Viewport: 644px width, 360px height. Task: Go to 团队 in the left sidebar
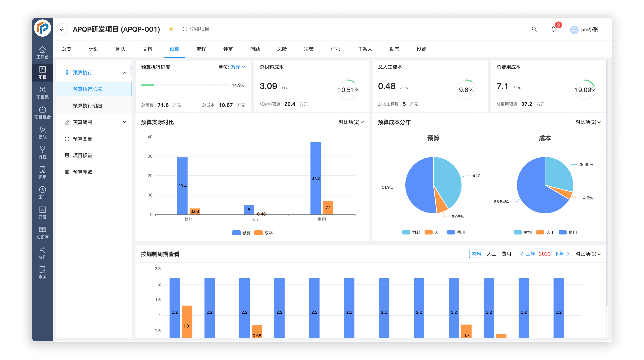(x=42, y=133)
